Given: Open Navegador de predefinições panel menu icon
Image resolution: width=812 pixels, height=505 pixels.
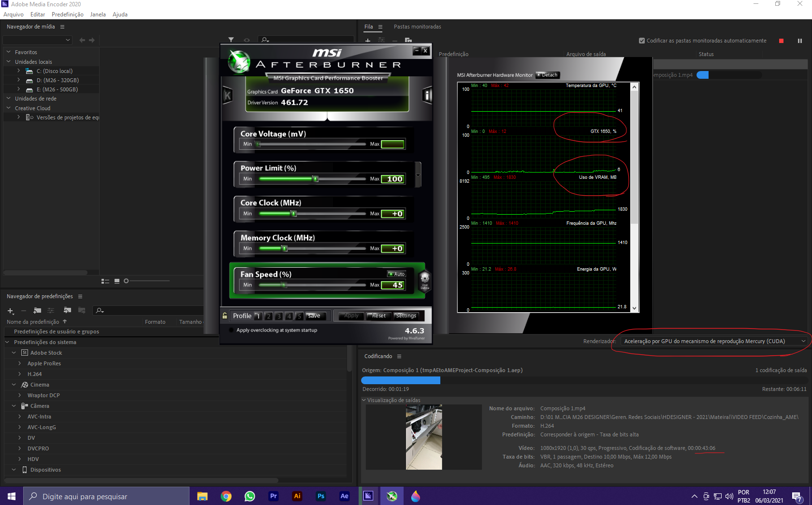Looking at the screenshot, I should [x=80, y=296].
